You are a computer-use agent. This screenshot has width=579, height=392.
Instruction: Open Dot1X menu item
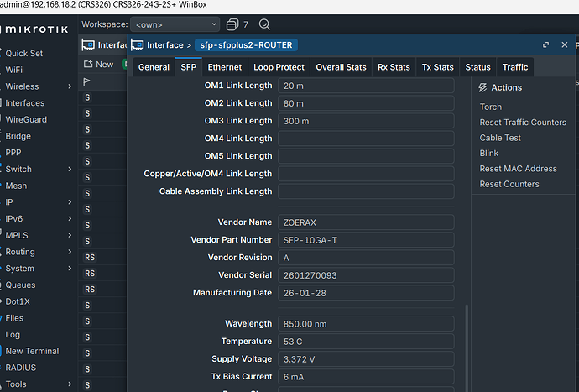(x=18, y=301)
